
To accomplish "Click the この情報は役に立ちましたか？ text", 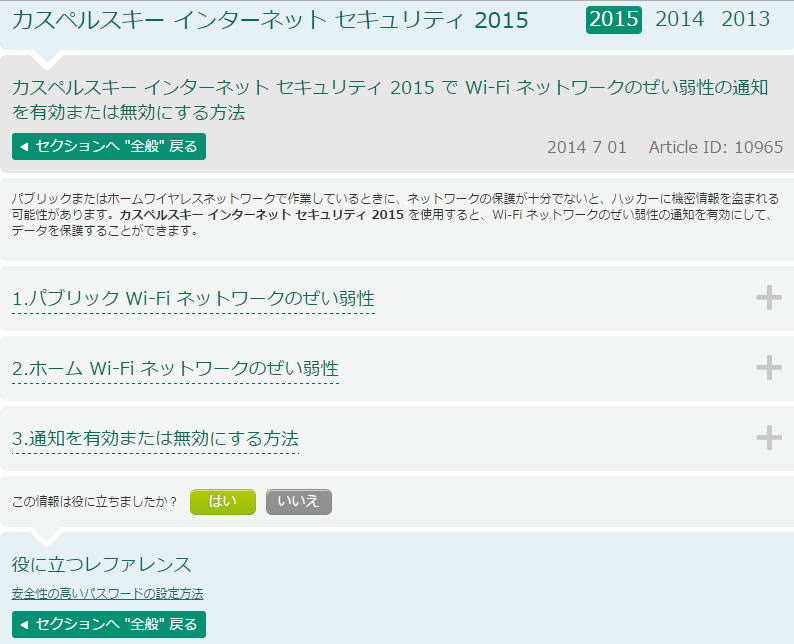I will click(94, 502).
